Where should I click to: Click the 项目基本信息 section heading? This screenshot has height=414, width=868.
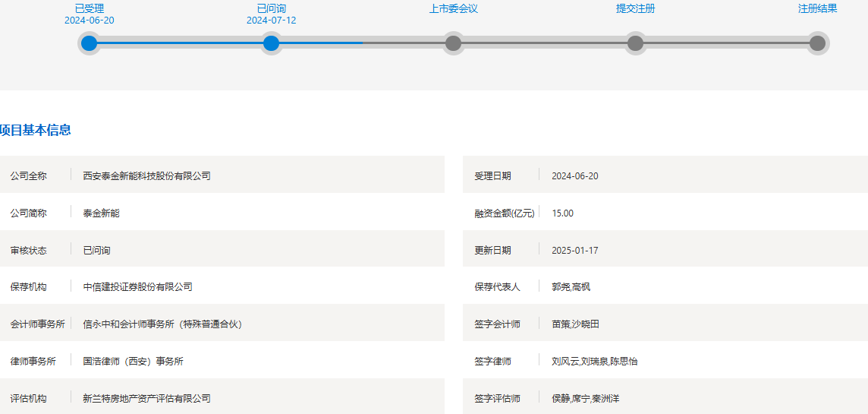[36, 130]
